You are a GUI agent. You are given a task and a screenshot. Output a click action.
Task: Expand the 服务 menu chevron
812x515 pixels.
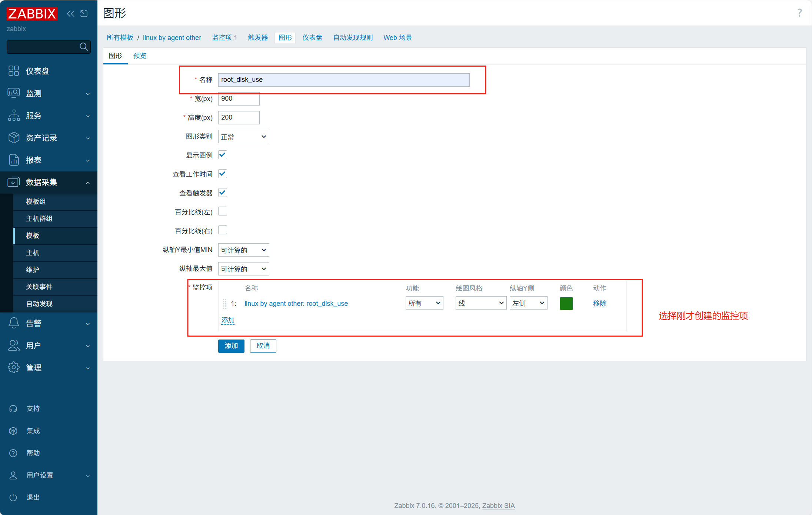(88, 116)
